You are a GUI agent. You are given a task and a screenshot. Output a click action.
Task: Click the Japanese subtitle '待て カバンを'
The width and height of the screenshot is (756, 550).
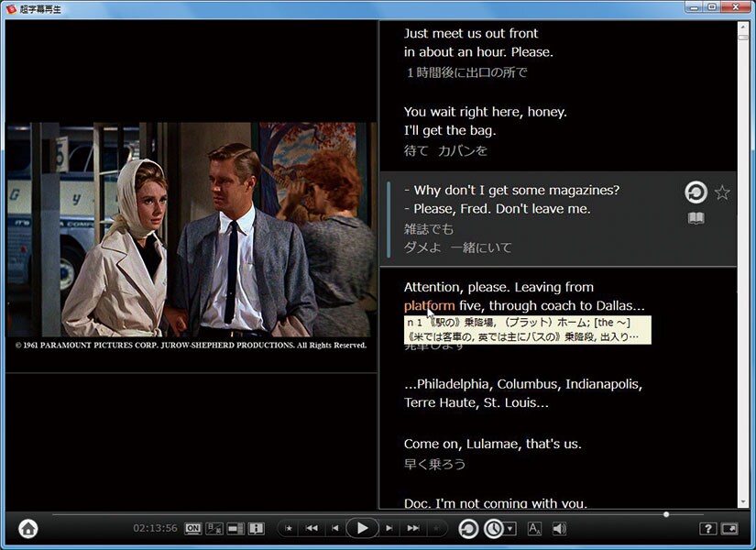tap(445, 151)
